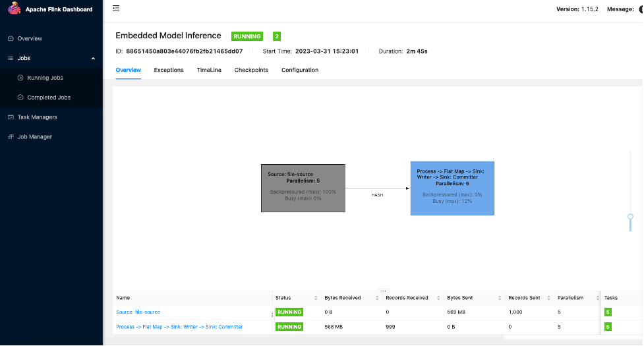This screenshot has height=346, width=644.
Task: Collapse the Jobs submenu chevron
Action: coord(93,58)
